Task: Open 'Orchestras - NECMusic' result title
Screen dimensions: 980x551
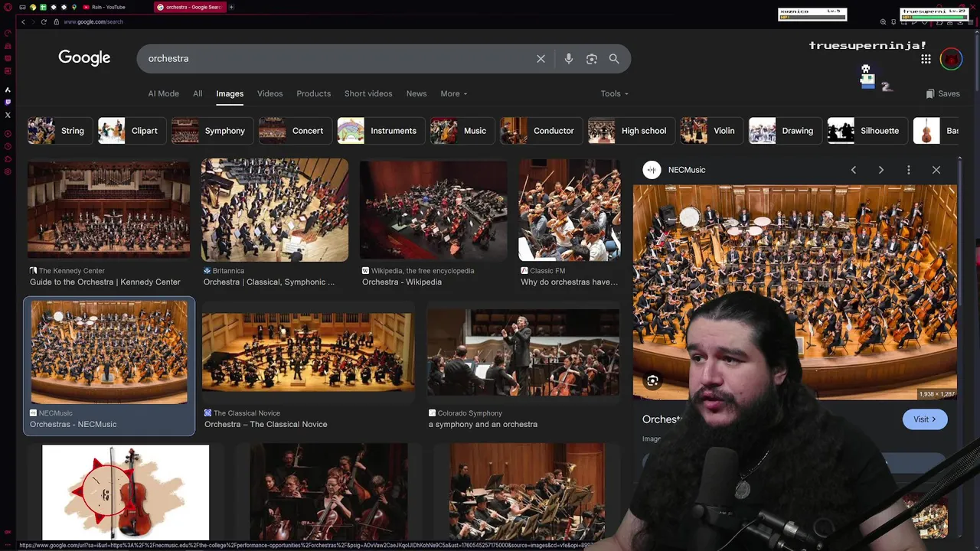Action: point(73,424)
